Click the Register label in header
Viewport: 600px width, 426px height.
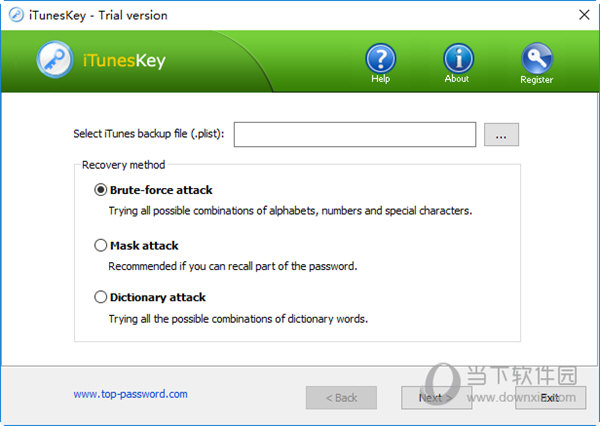click(x=536, y=80)
